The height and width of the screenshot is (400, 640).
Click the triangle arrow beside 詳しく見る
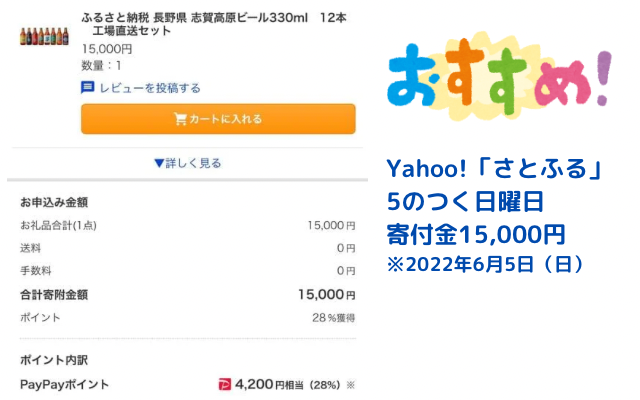click(x=159, y=163)
